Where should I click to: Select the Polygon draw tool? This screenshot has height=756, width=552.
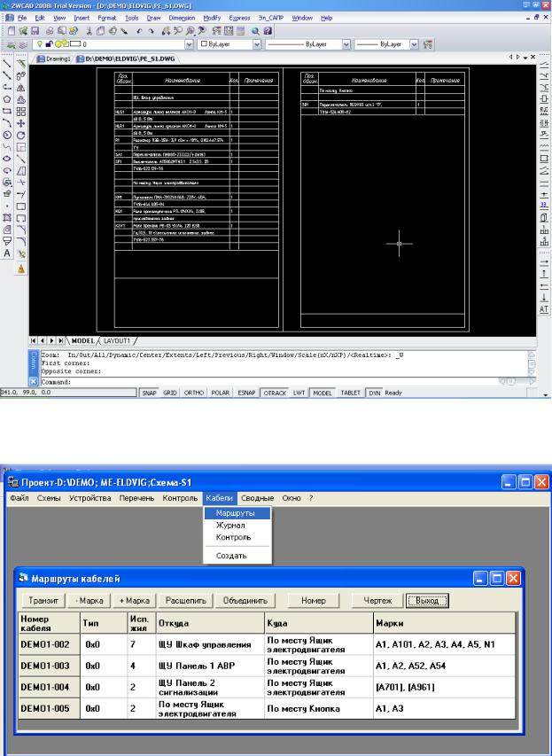tap(7, 99)
